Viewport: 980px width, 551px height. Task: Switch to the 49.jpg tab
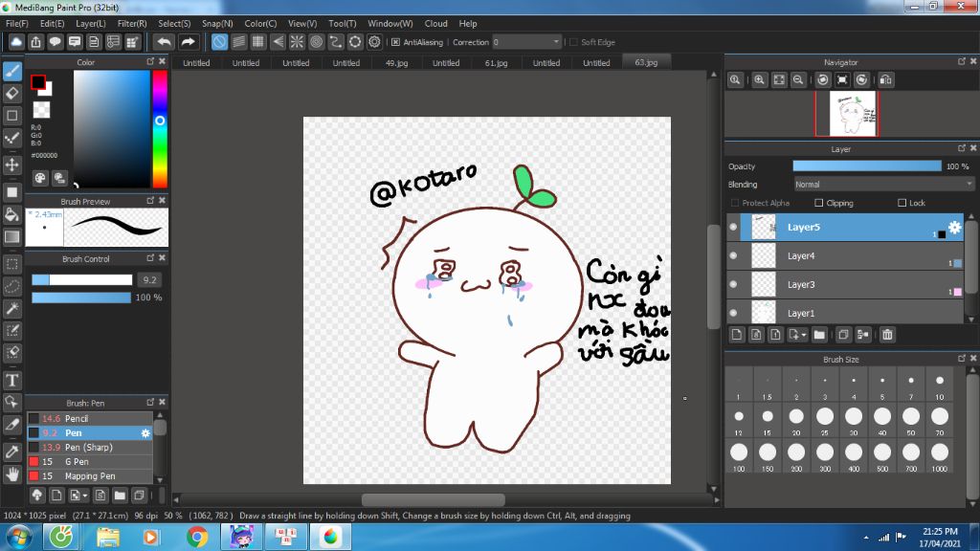tap(396, 62)
